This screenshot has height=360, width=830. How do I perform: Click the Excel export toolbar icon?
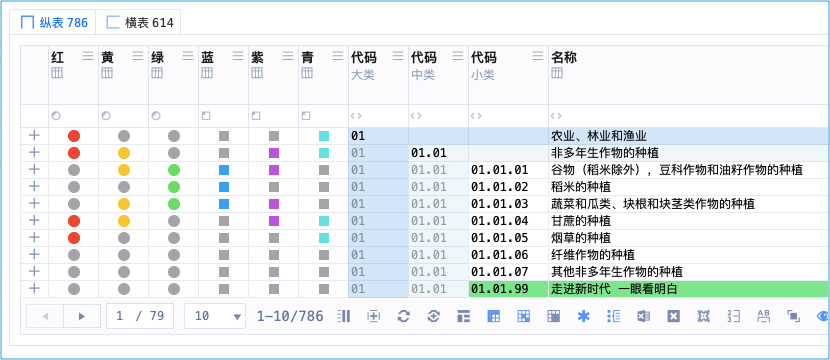pyautogui.click(x=643, y=316)
